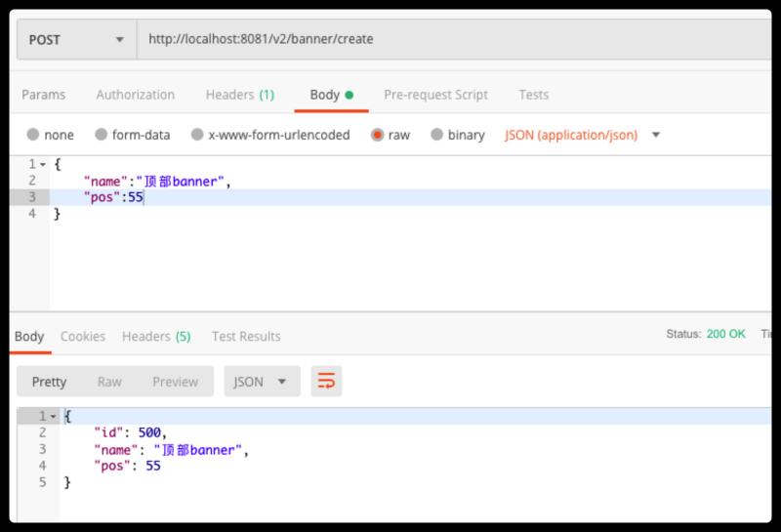Select the none body type radio
The height and width of the screenshot is (532, 781).
(34, 135)
